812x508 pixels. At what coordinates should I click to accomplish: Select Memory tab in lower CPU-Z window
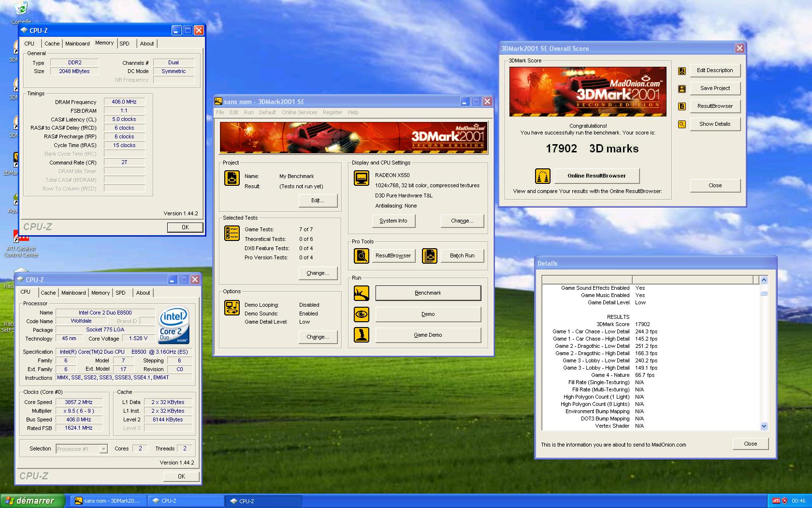[x=101, y=293]
